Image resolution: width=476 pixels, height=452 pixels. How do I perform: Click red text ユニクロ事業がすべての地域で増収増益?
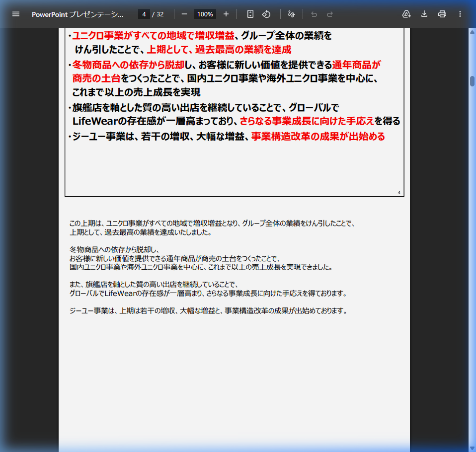(154, 36)
